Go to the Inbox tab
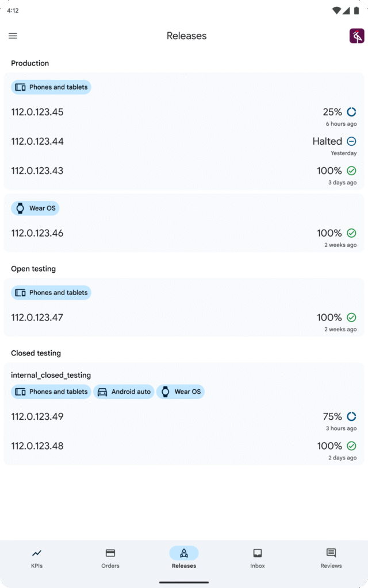The width and height of the screenshot is (368, 588). [258, 558]
